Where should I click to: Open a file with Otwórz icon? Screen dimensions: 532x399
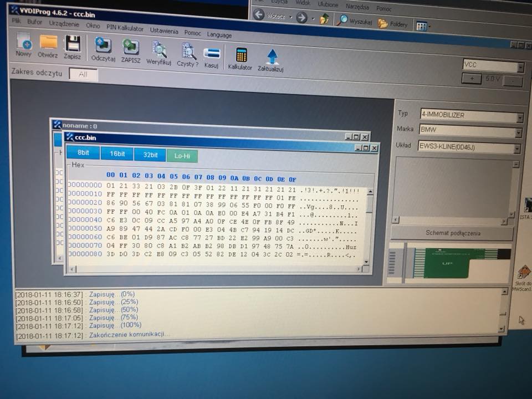(48, 46)
